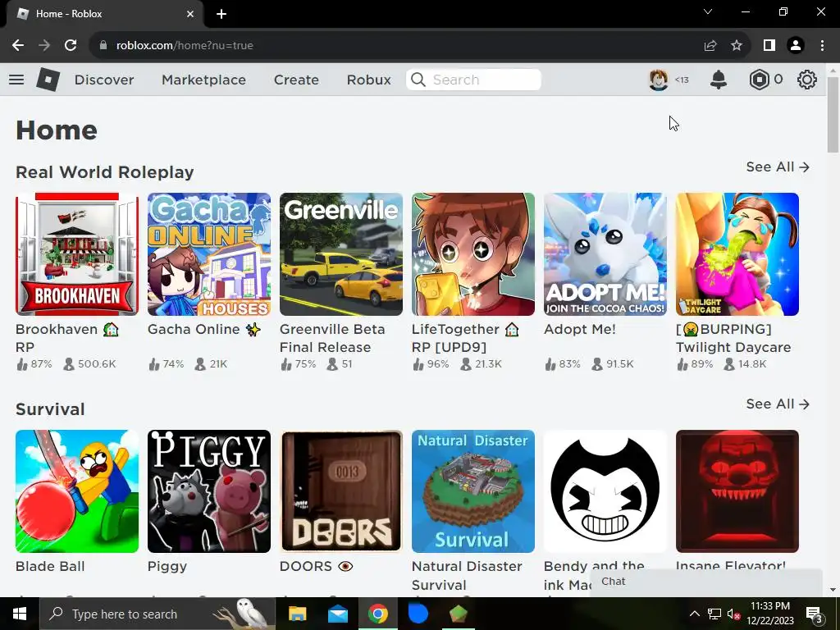Open the settings gear in Roblox header
840x630 pixels.
coord(807,80)
